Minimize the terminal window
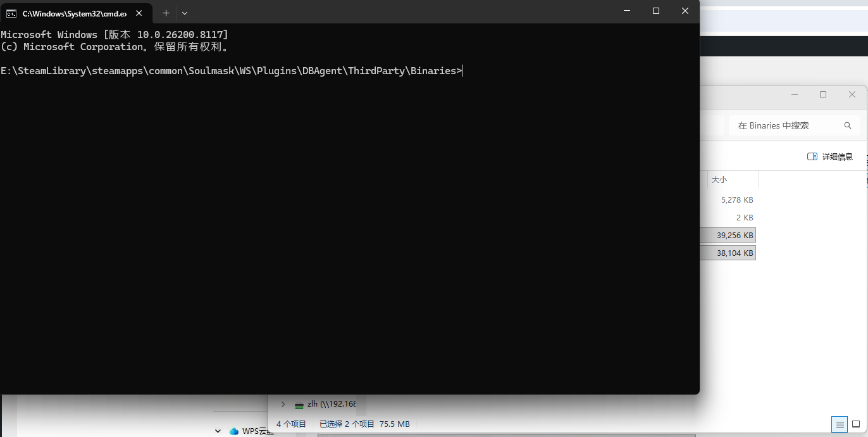 tap(627, 11)
